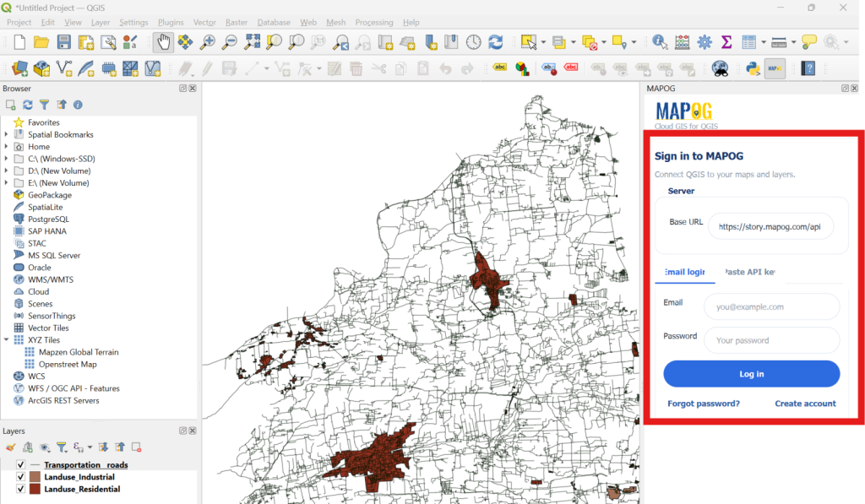Collapse the XYZ Tiles node
865x504 pixels.
point(6,340)
